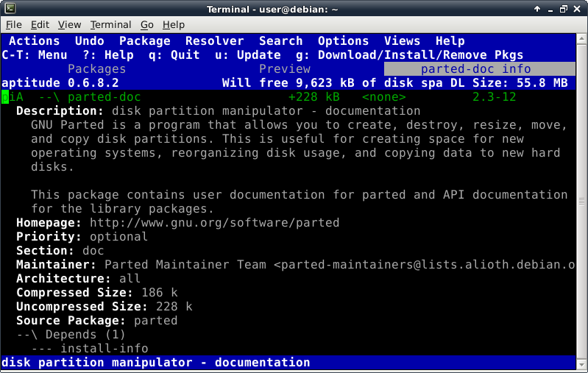
Task: Open the aptitude Actions menu
Action: [34, 41]
